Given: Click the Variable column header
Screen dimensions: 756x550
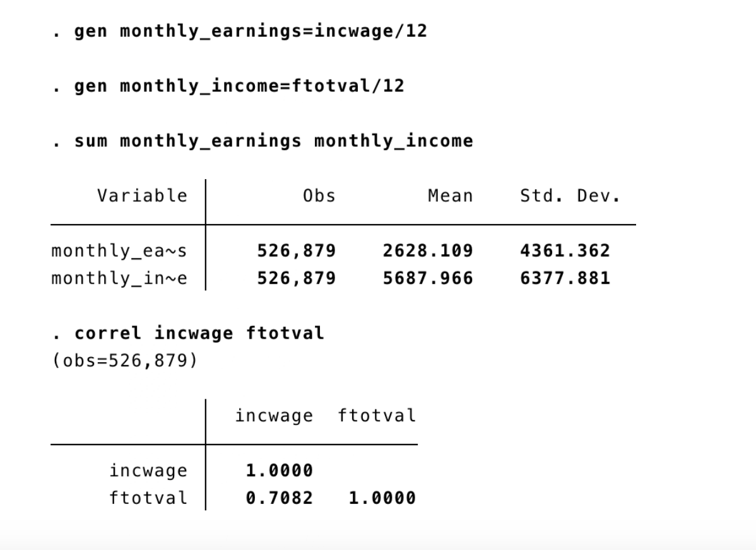Looking at the screenshot, I should tap(142, 196).
